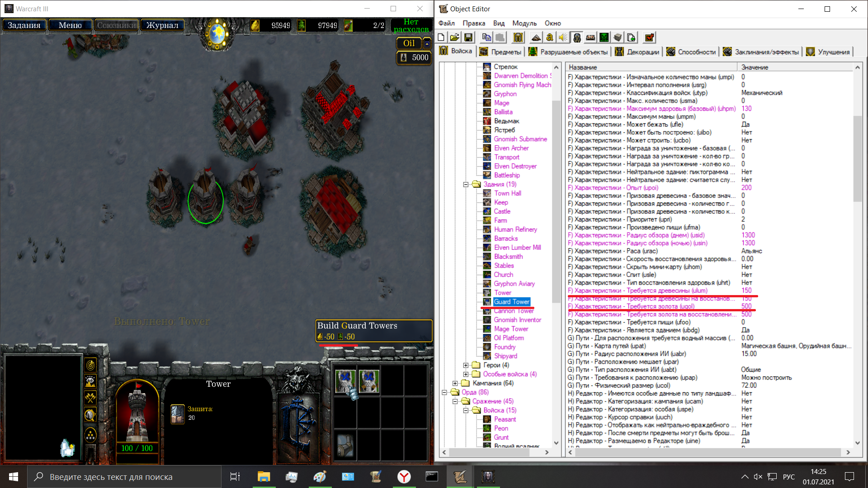Click the Tower portrait in the game
This screenshot has height=488, width=868.
[137, 411]
